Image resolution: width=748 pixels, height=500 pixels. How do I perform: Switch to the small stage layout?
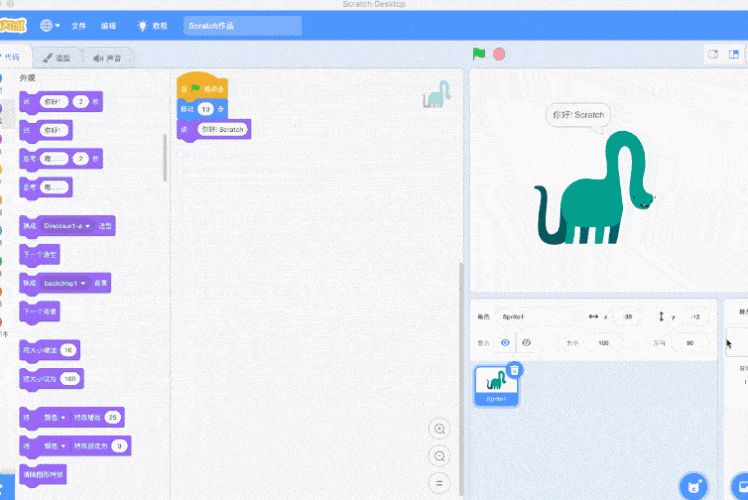point(714,54)
